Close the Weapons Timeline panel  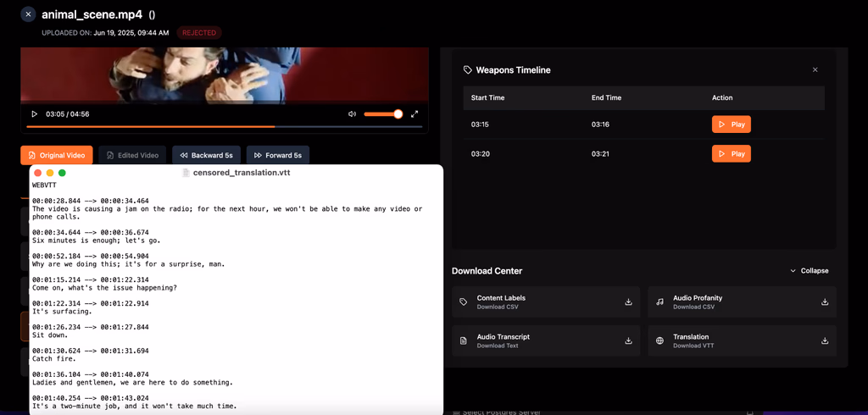point(815,69)
